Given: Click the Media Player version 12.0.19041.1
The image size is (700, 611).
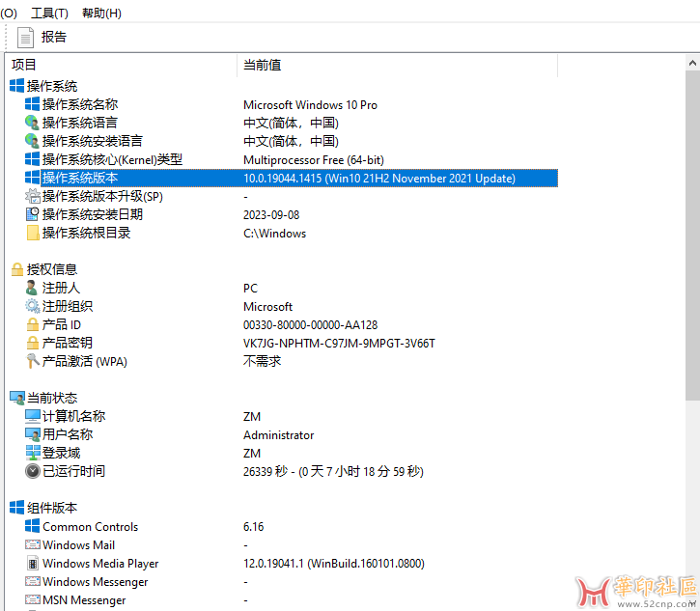Looking at the screenshot, I should click(x=273, y=564).
